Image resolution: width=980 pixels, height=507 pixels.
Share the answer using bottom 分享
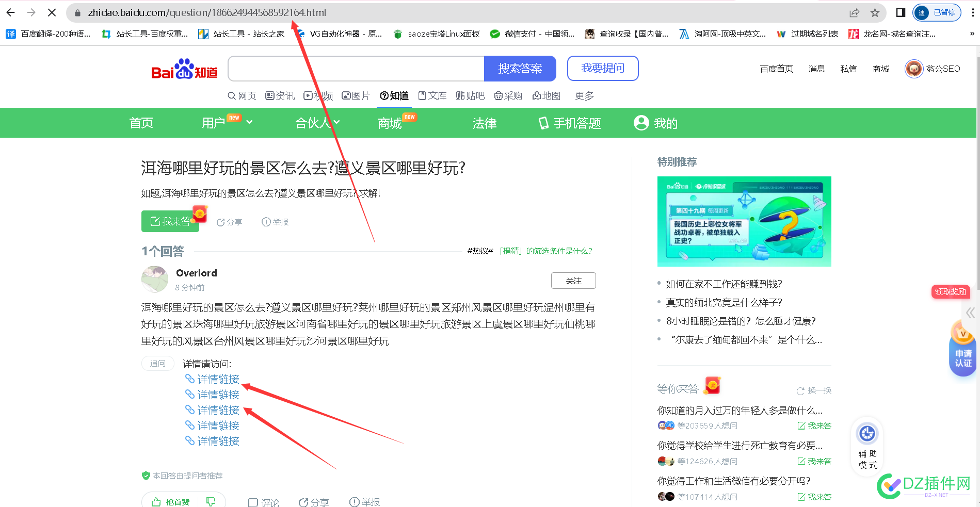pos(314,502)
